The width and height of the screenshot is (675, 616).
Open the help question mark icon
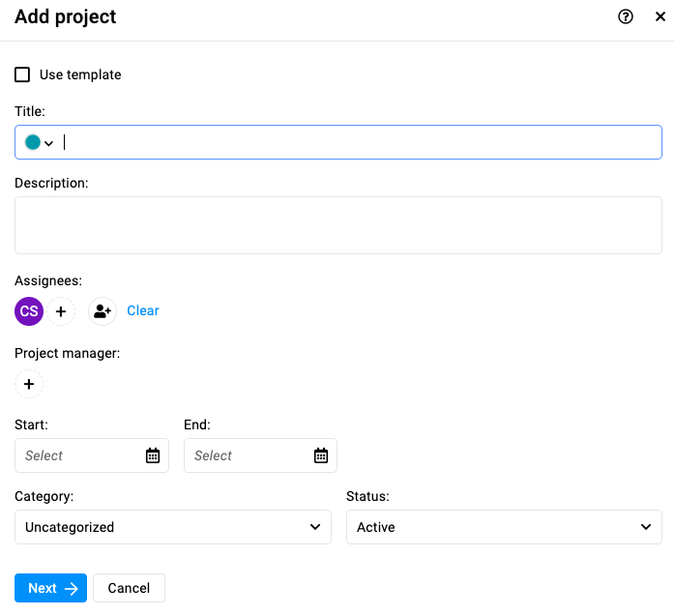pos(625,16)
